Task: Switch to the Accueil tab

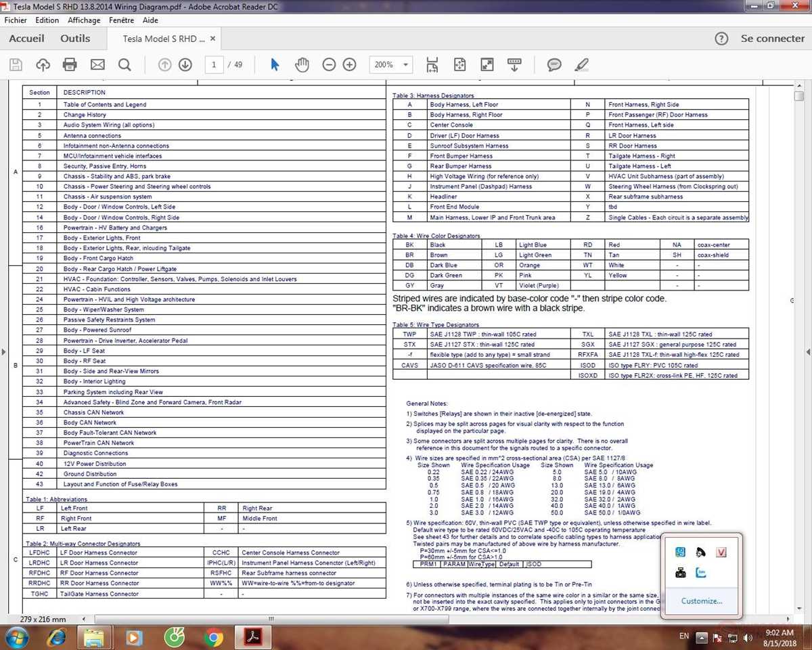Action: pyautogui.click(x=27, y=39)
